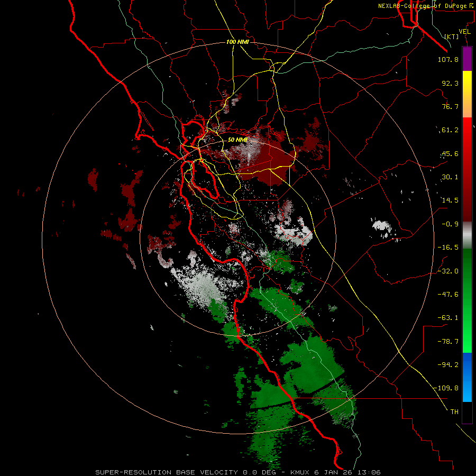Select the -94.2 legend value

tap(448, 364)
